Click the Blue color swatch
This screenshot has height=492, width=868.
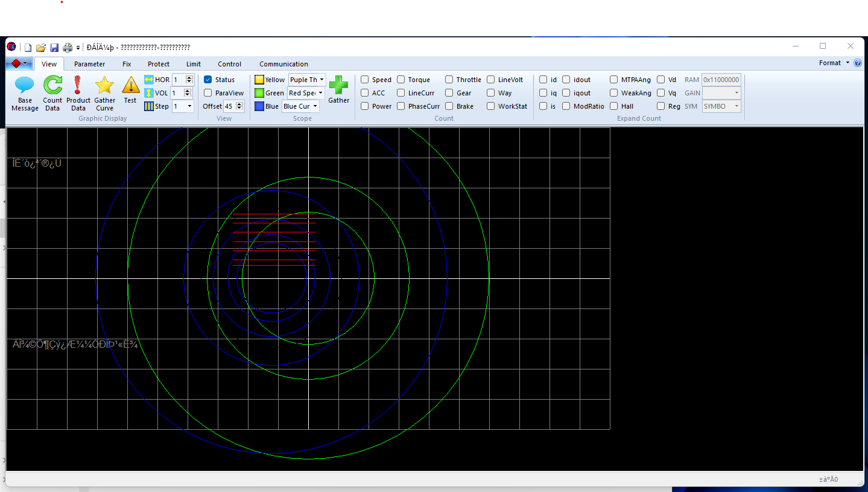(259, 106)
